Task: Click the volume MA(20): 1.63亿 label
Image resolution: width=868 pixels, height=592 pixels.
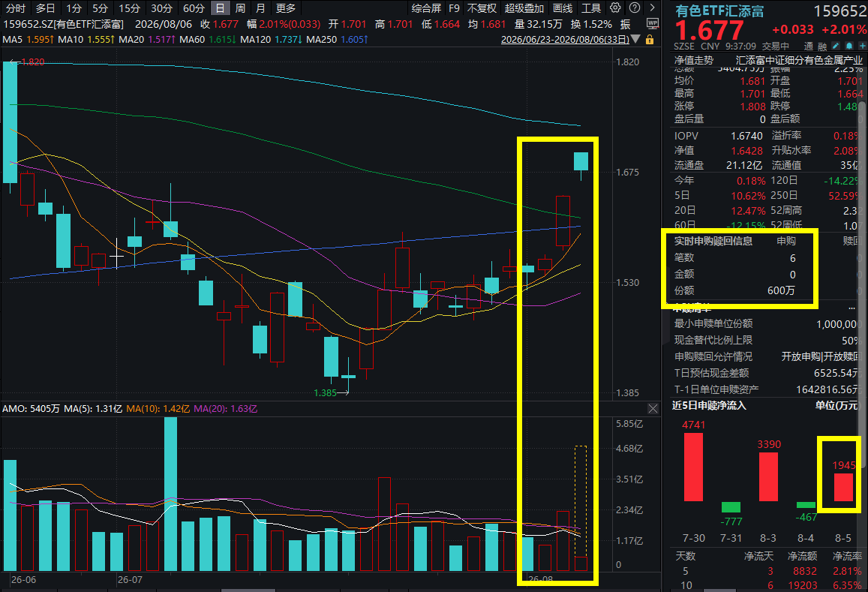Action: coord(225,409)
